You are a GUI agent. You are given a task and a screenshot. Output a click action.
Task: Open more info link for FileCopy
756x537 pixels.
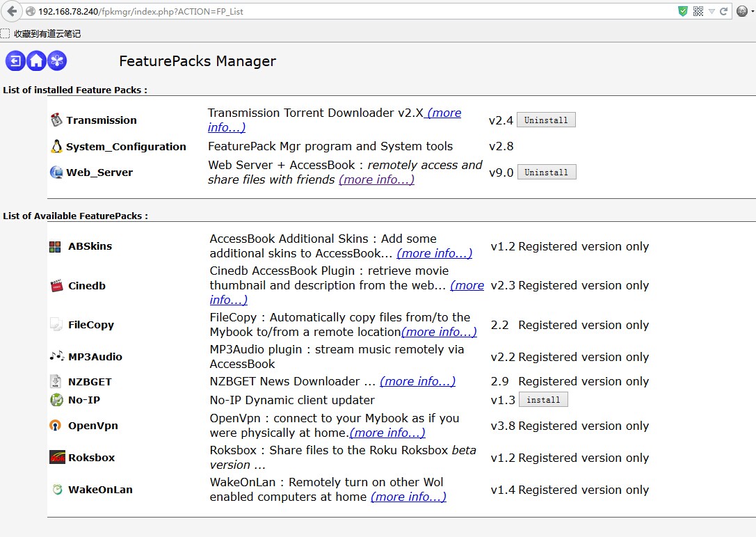tap(440, 332)
